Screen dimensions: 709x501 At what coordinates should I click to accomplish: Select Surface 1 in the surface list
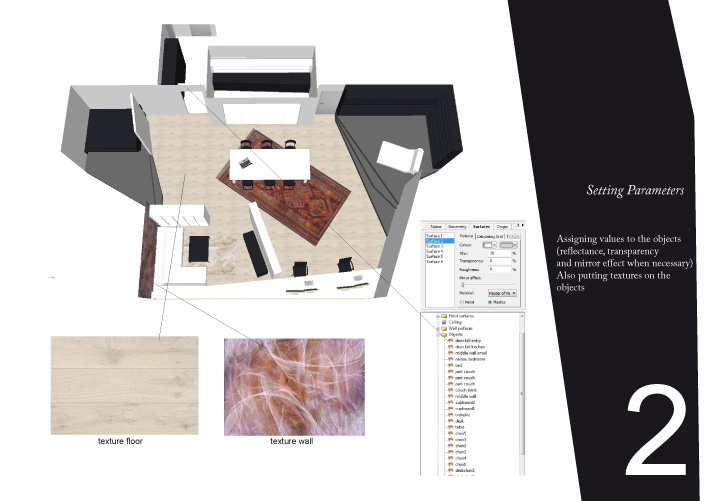440,236
